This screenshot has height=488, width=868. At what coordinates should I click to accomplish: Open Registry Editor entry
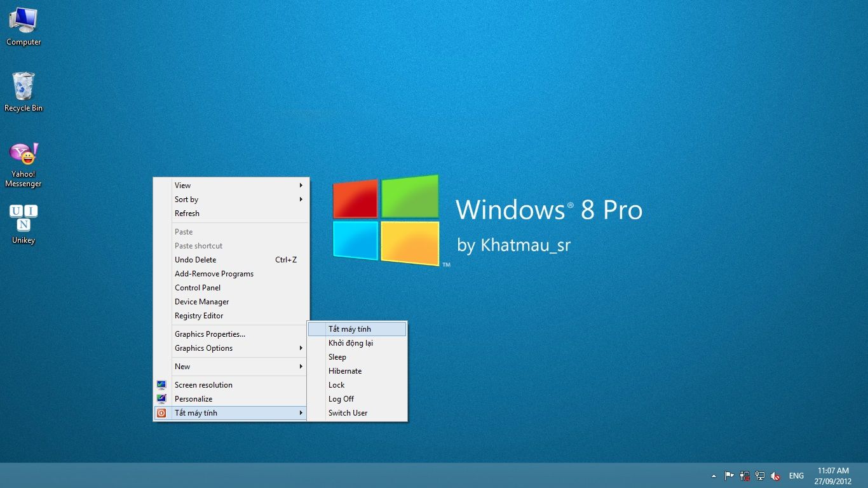(231, 316)
